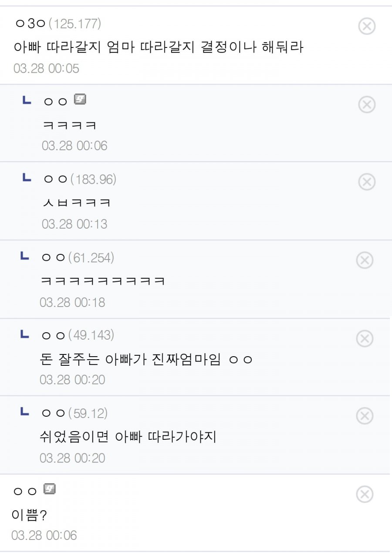
Task: Select the comment 쉬었음이면 아빠 따라가야지
Action: coord(128,437)
